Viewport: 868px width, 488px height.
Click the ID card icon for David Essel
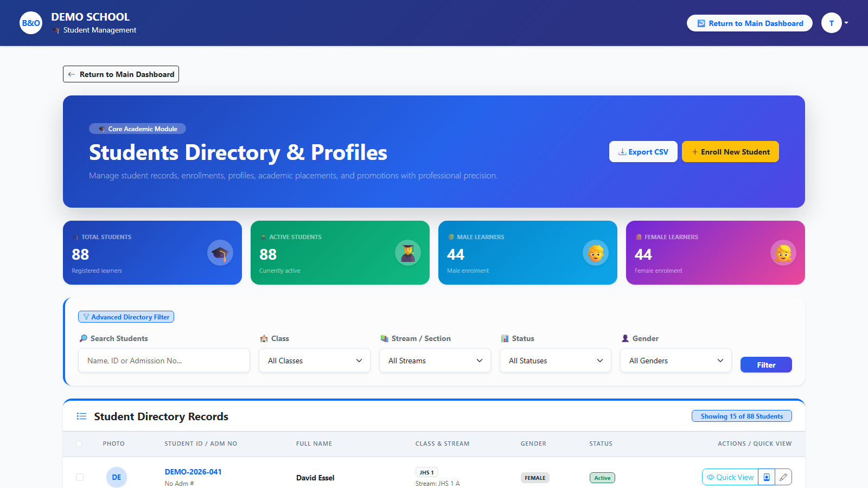click(x=767, y=477)
